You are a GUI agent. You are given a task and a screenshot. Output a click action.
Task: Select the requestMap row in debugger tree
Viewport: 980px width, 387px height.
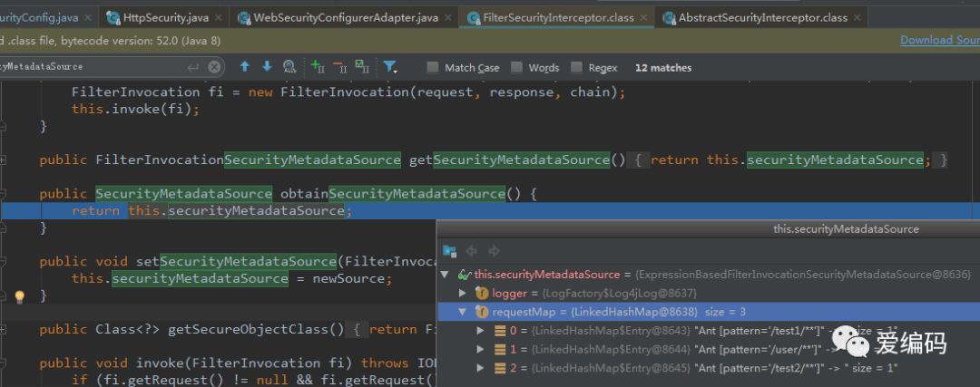click(708, 312)
